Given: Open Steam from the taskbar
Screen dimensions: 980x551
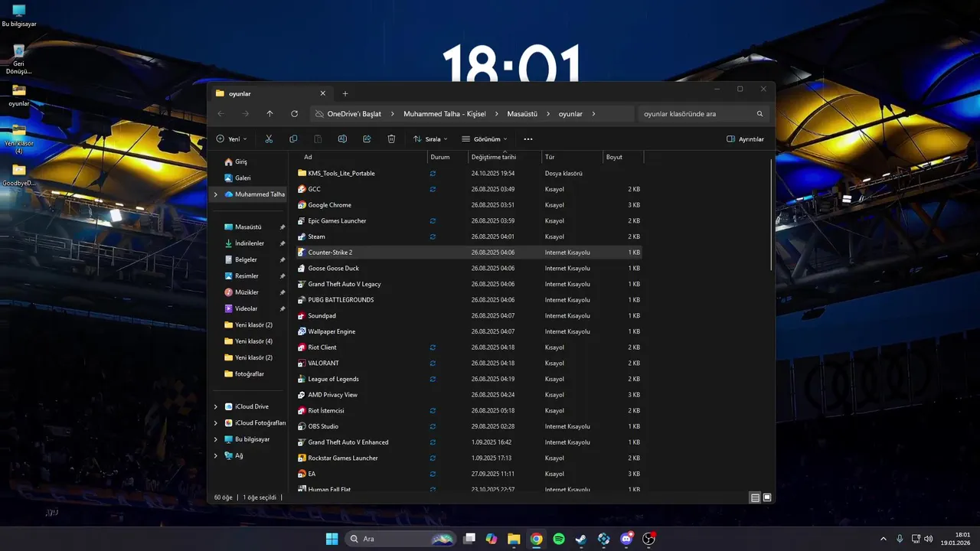Looking at the screenshot, I should [581, 539].
